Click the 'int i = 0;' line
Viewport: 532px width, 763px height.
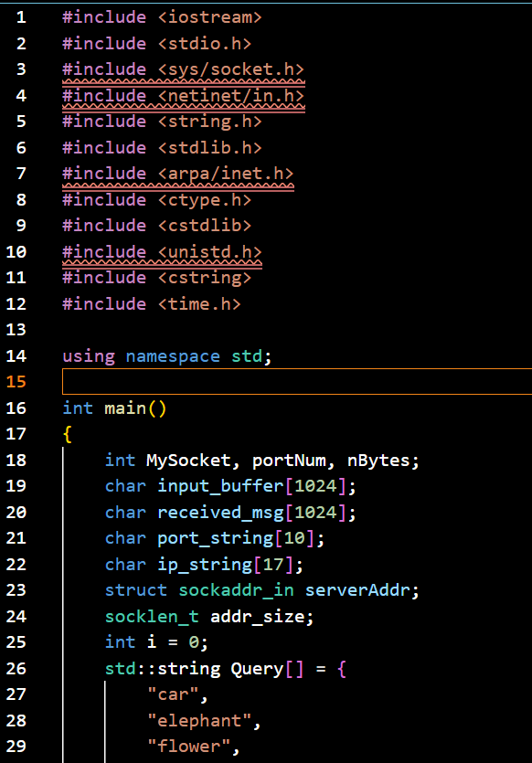[156, 642]
